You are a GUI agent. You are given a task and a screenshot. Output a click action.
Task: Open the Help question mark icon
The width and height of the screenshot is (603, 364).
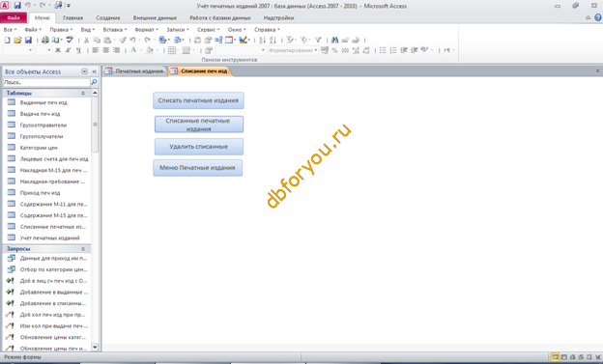point(598,17)
